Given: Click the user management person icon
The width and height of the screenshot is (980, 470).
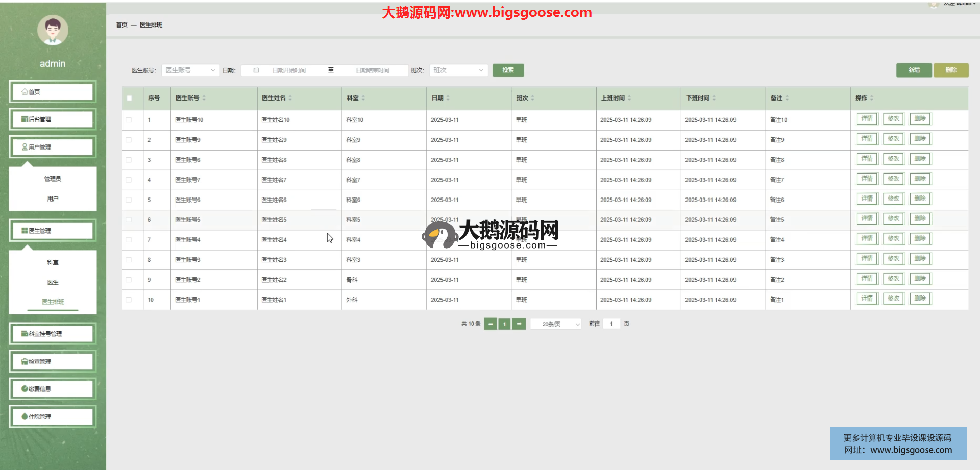Looking at the screenshot, I should [24, 147].
